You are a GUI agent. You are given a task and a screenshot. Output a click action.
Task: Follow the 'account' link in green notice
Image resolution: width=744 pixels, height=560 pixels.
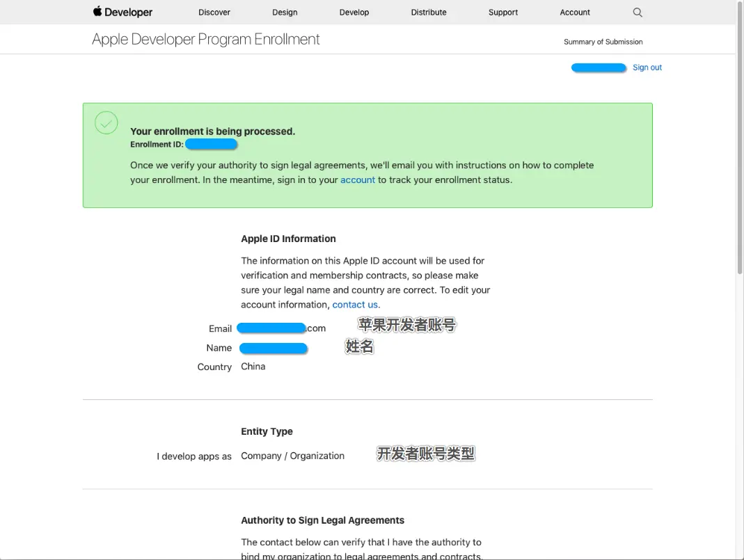[357, 179]
